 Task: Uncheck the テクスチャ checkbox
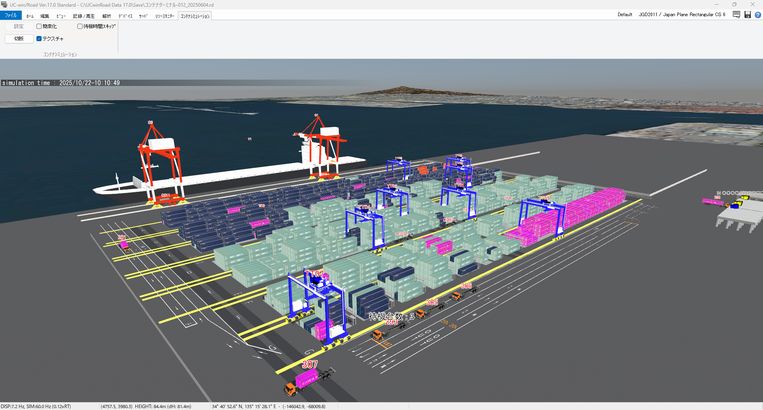point(39,39)
